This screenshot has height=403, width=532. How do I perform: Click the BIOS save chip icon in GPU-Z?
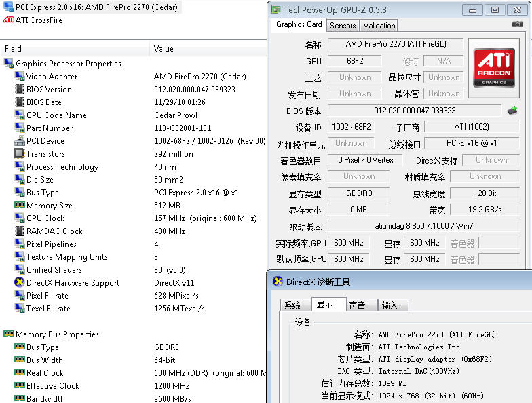click(x=512, y=110)
